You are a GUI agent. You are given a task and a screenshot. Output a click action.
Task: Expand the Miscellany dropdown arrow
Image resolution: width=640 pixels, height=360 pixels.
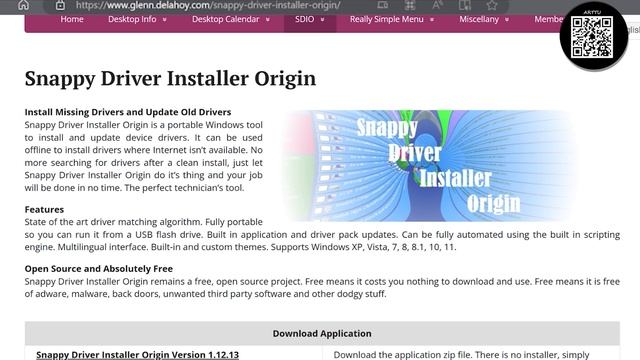[x=507, y=20]
